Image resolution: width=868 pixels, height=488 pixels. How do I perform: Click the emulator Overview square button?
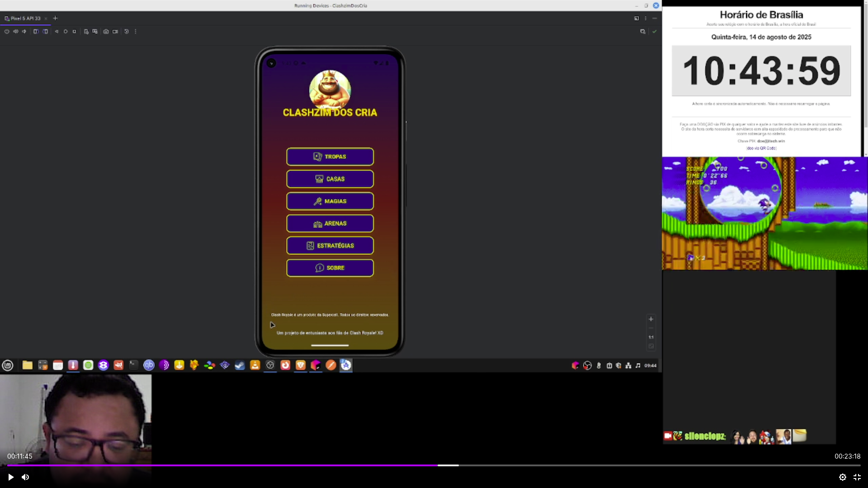pyautogui.click(x=75, y=32)
